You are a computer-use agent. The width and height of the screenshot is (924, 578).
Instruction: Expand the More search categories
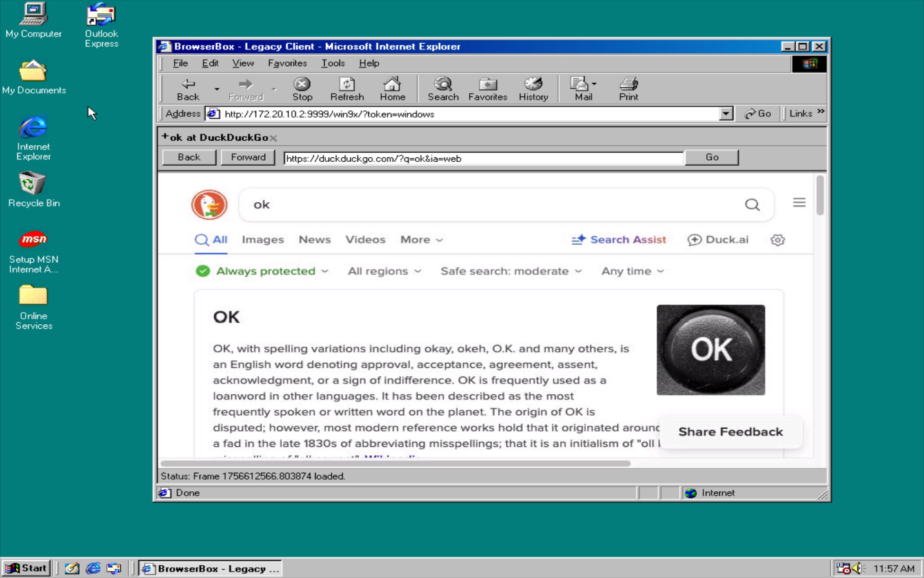422,240
